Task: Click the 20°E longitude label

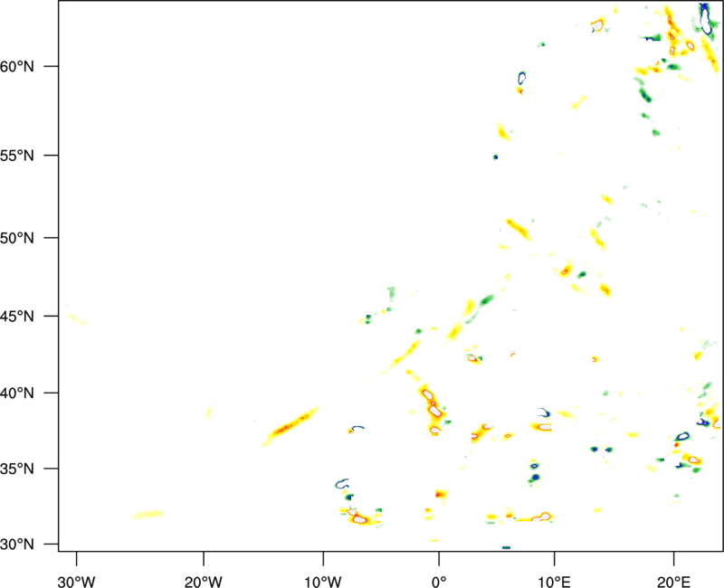Action: pyautogui.click(x=673, y=582)
